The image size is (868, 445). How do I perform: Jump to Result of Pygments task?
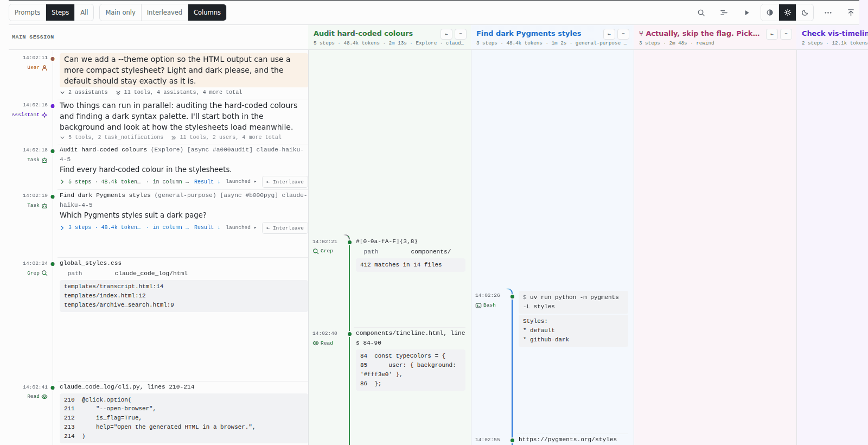(x=207, y=227)
